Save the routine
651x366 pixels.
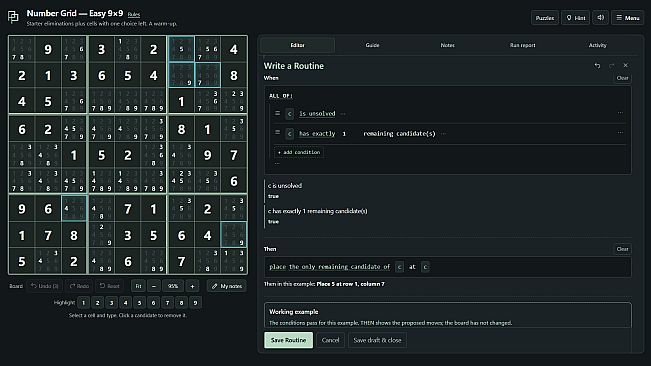[288, 340]
